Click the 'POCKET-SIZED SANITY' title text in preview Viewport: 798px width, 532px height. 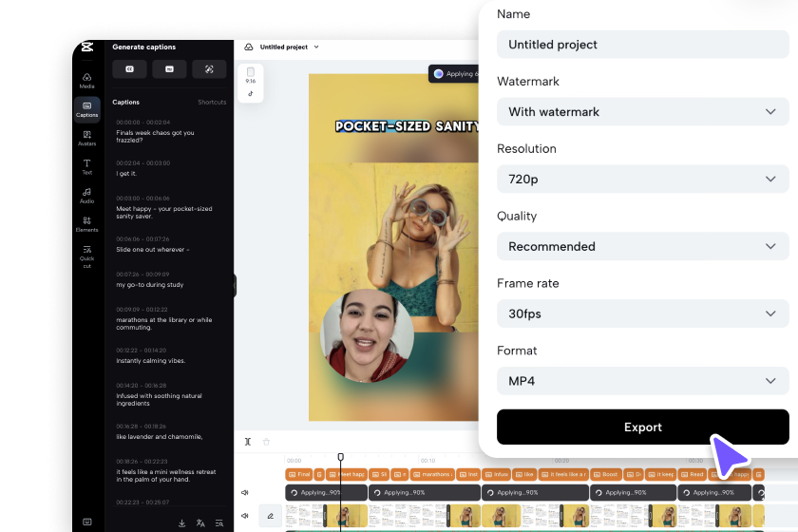coord(408,126)
